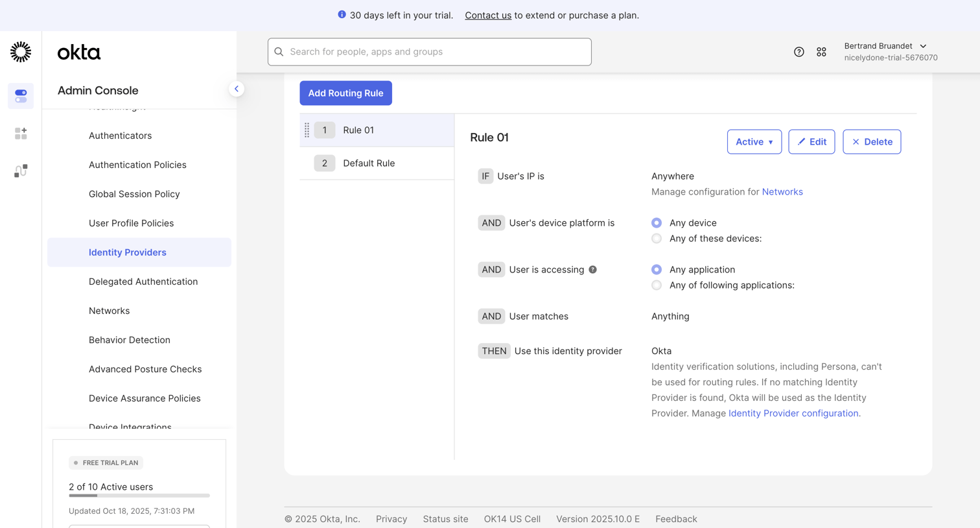Follow the Contact us link
This screenshot has height=528, width=980.
tap(488, 15)
